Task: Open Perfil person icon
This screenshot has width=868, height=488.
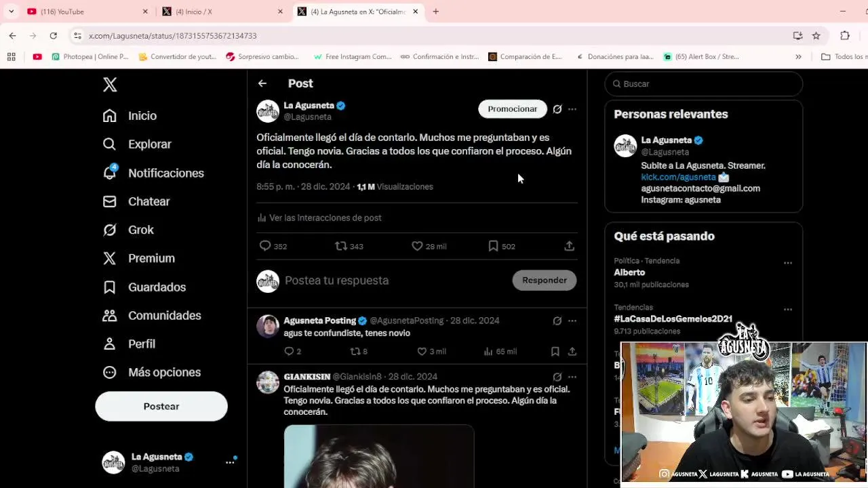Action: pos(109,344)
